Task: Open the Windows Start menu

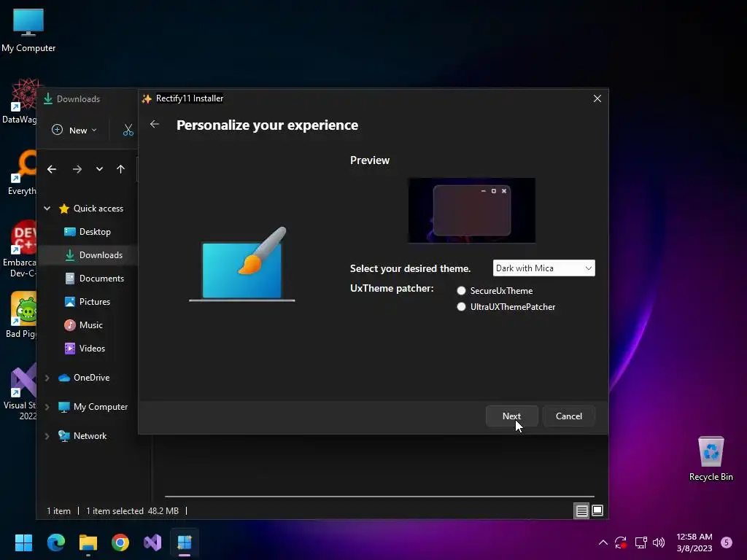Action: point(23,542)
